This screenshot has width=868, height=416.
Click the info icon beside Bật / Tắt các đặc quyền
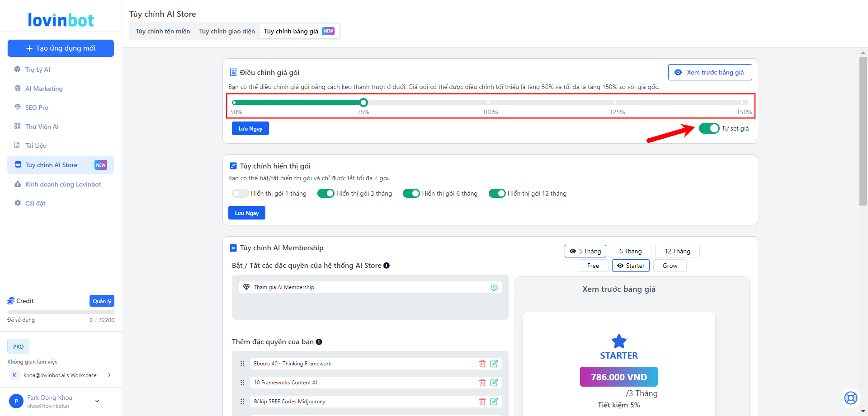(387, 266)
